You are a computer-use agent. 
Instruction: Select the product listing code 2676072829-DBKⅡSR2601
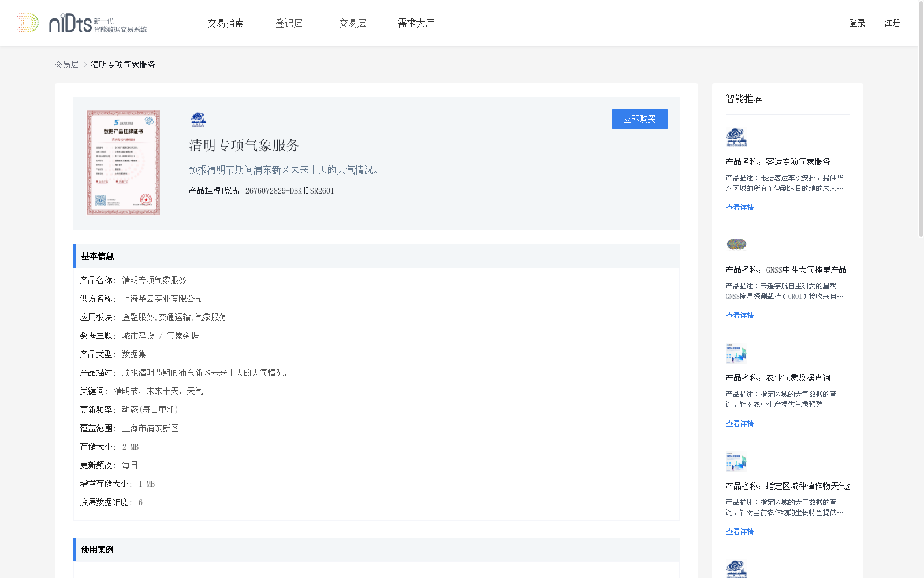(x=289, y=191)
